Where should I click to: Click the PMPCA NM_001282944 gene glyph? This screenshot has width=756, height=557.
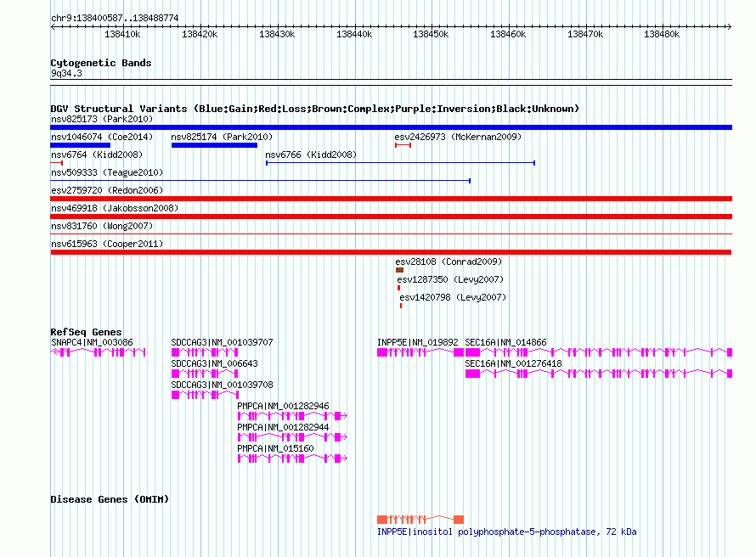[x=293, y=437]
